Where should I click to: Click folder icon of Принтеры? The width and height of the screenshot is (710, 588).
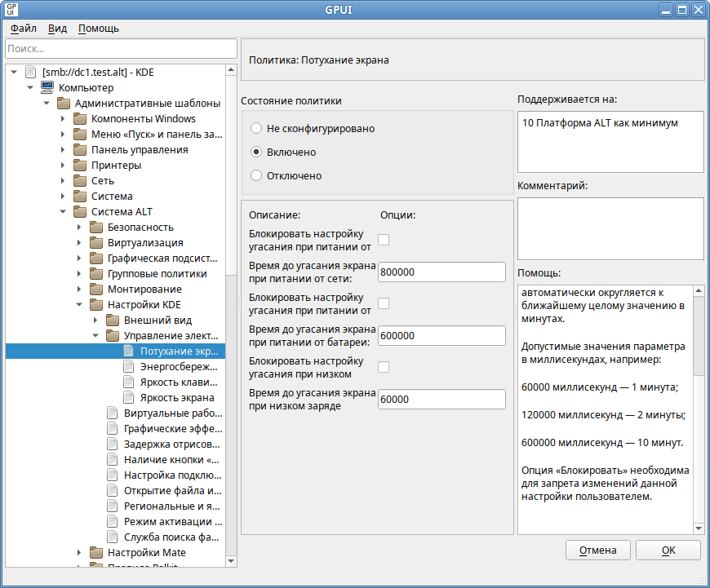pyautogui.click(x=80, y=166)
